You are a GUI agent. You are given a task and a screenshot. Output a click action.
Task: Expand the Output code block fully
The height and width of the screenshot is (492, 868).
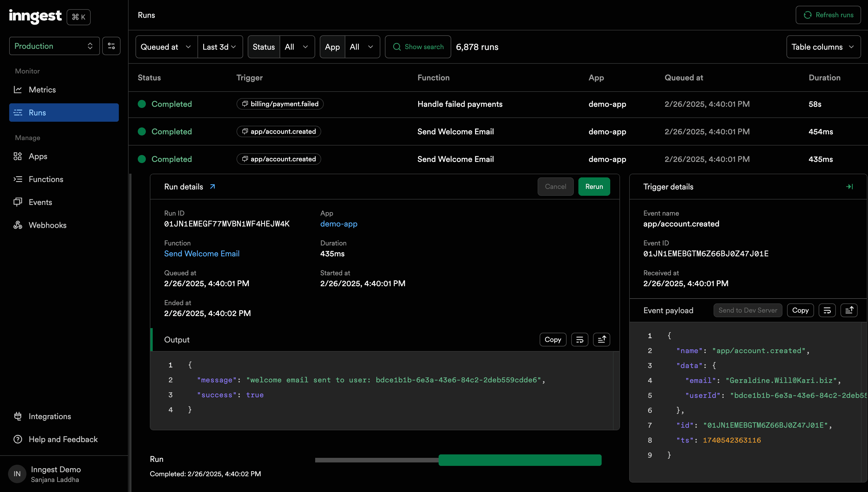tap(601, 340)
